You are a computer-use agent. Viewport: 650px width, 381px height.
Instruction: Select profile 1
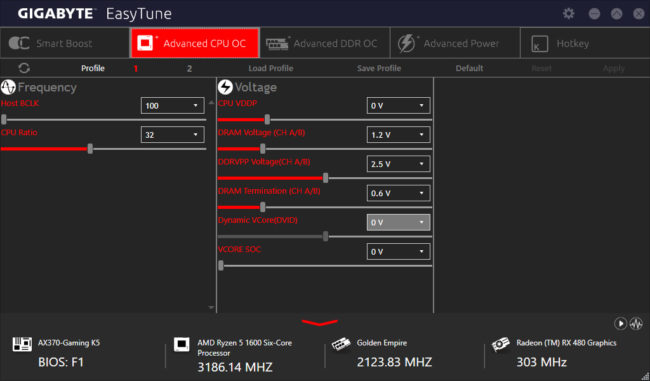136,68
